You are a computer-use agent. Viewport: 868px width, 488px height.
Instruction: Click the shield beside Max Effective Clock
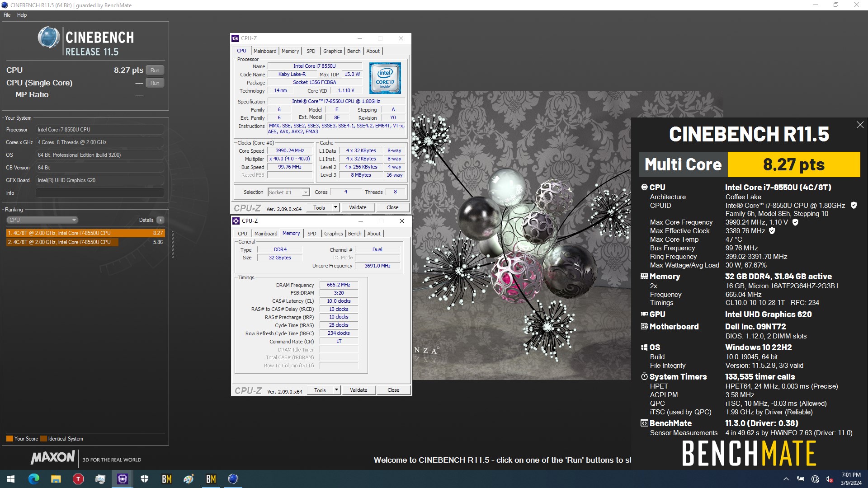pos(772,231)
